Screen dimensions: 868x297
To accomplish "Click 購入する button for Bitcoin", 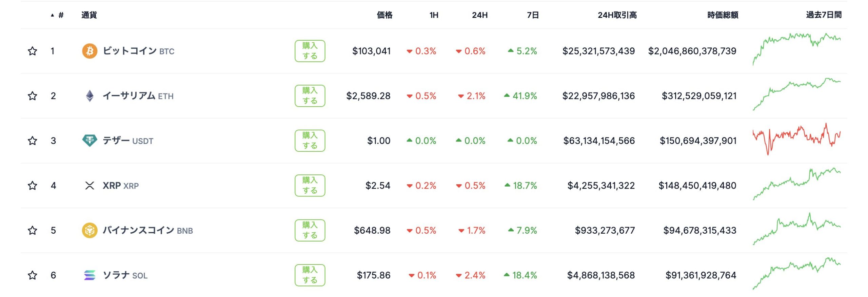I will [x=310, y=51].
